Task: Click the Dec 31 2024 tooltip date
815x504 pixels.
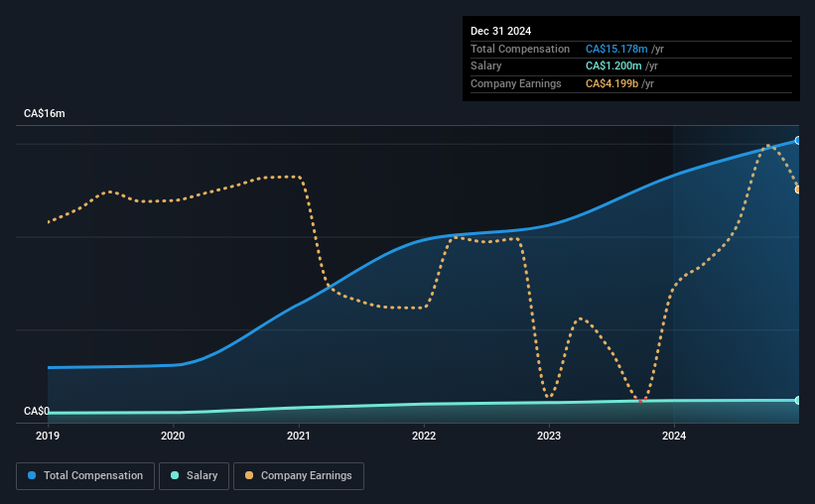Action: click(500, 31)
